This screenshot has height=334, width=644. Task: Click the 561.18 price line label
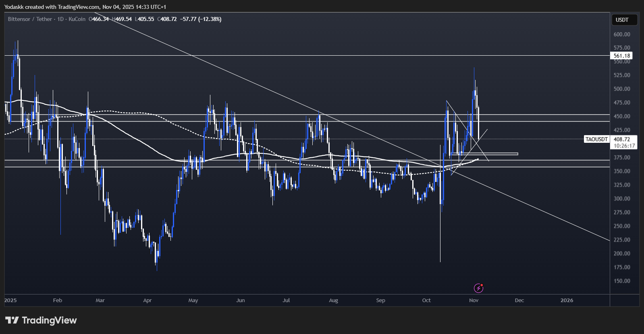621,56
